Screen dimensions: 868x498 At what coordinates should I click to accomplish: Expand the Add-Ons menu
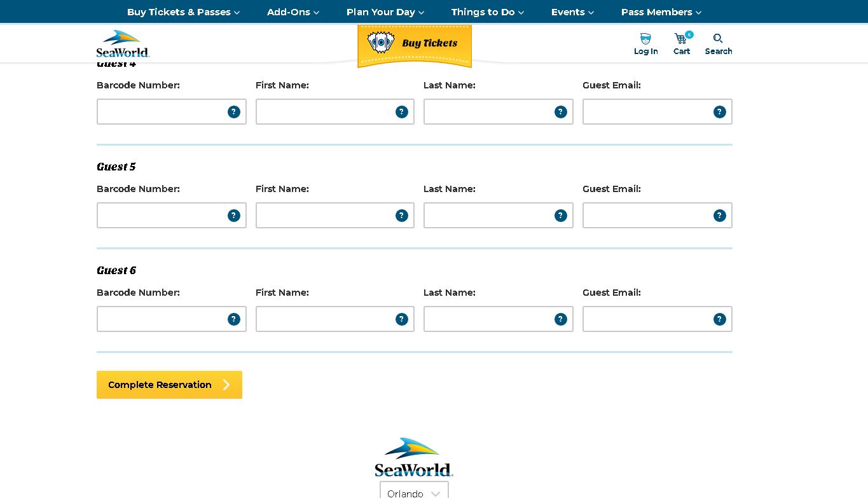pos(293,12)
